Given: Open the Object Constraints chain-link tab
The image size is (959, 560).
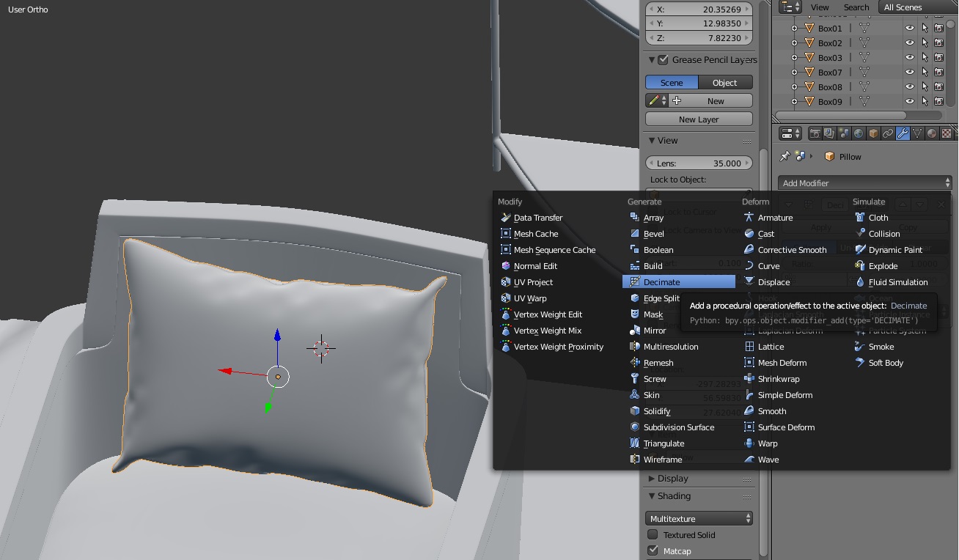Looking at the screenshot, I should coord(888,133).
